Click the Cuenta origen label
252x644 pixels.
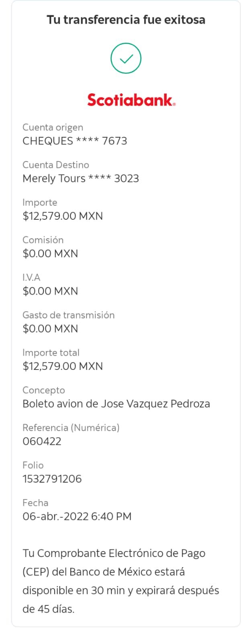click(53, 128)
